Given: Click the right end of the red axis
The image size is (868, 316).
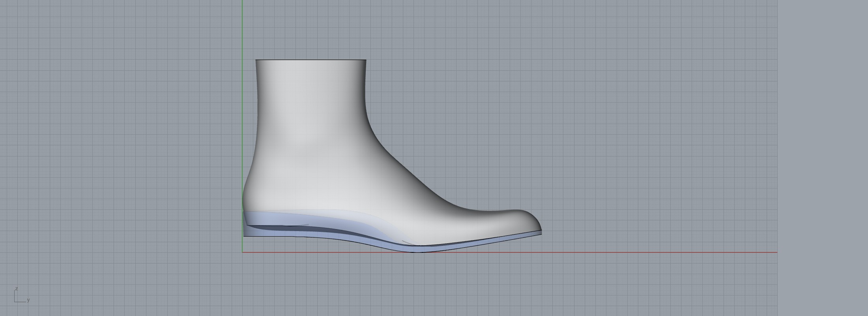Looking at the screenshot, I should click(776, 252).
